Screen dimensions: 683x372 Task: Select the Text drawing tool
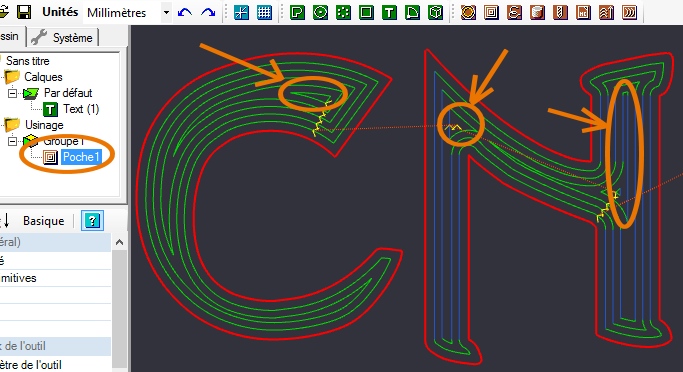pyautogui.click(x=389, y=12)
